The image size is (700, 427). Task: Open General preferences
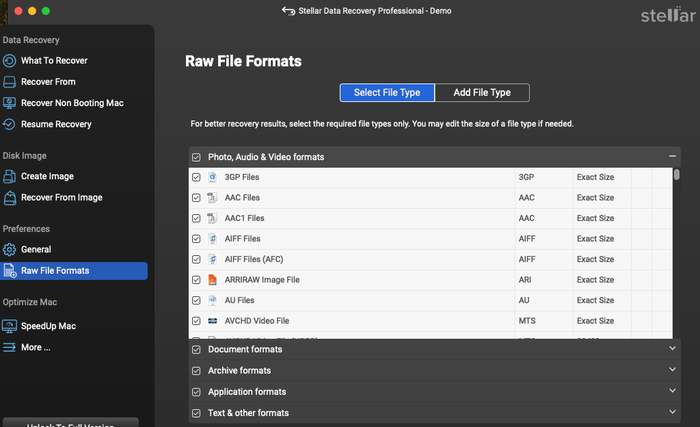36,250
